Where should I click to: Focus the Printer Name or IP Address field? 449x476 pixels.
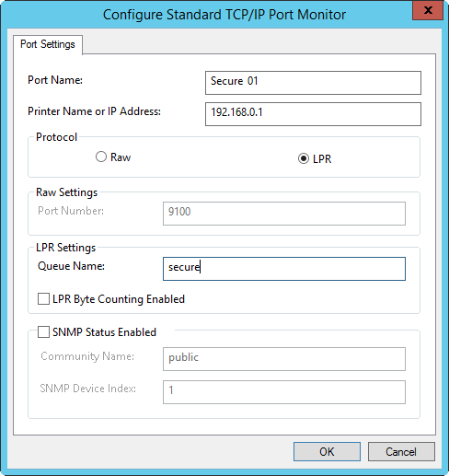[x=313, y=114]
